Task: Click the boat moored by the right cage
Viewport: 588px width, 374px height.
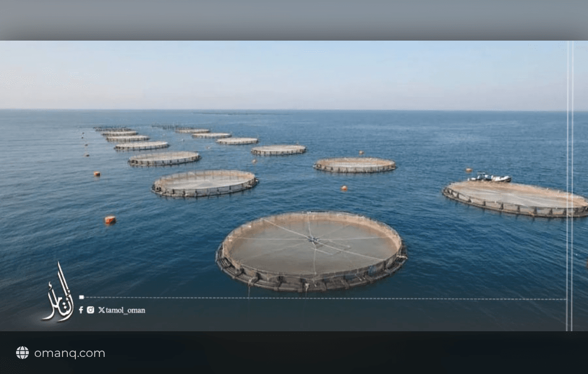Action: pyautogui.click(x=490, y=177)
